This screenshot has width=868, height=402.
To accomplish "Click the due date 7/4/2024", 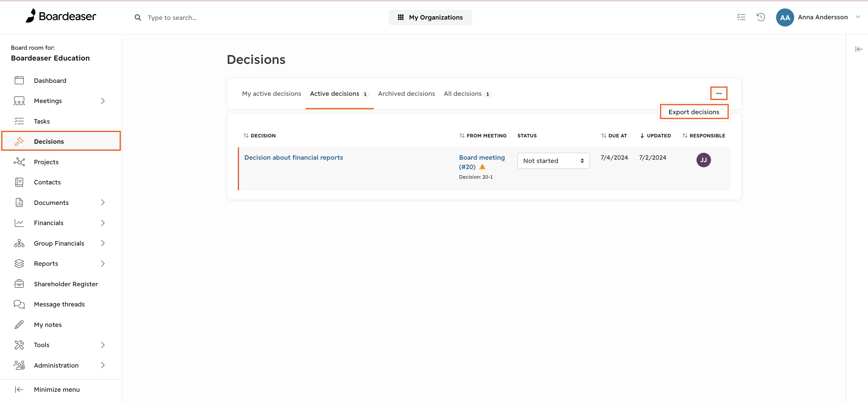I will click(614, 157).
